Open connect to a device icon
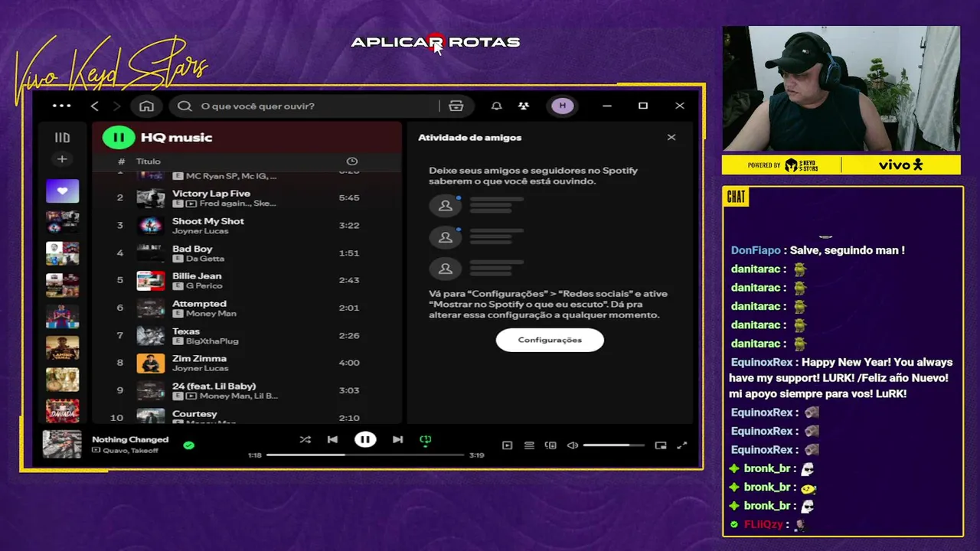Image resolution: width=980 pixels, height=551 pixels. [x=550, y=445]
